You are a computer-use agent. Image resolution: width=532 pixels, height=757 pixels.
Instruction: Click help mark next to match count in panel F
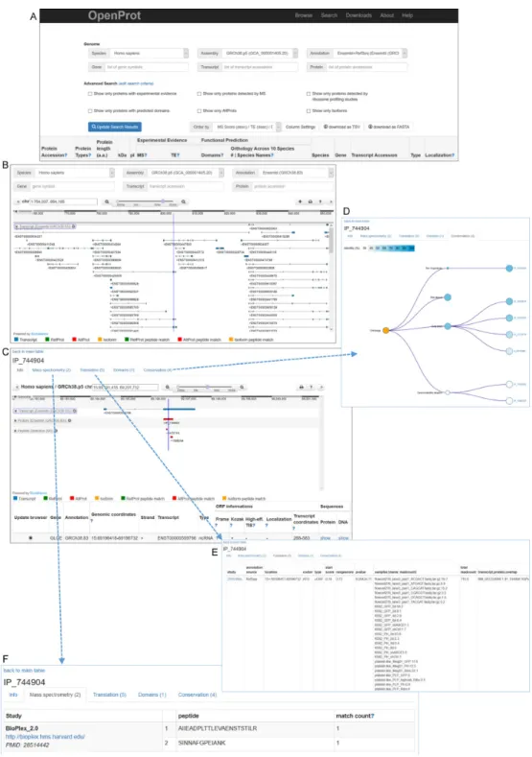(x=372, y=716)
